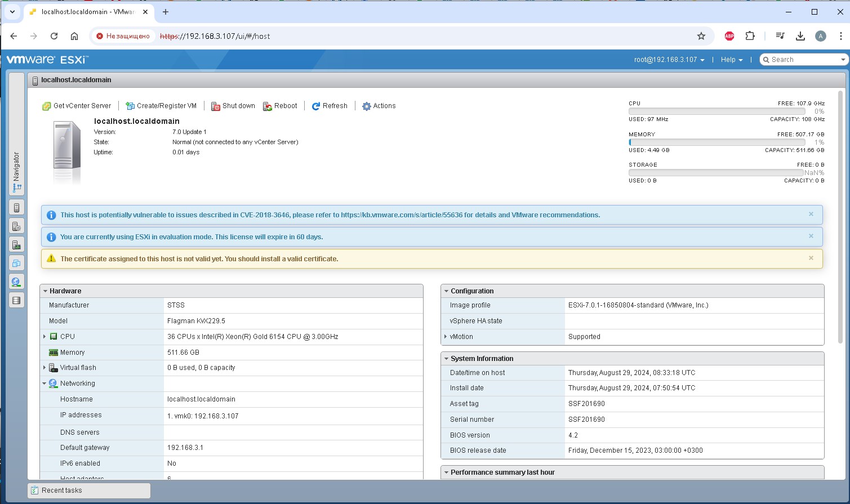Click browser back arrow
Image resolution: width=850 pixels, height=504 pixels.
click(14, 36)
